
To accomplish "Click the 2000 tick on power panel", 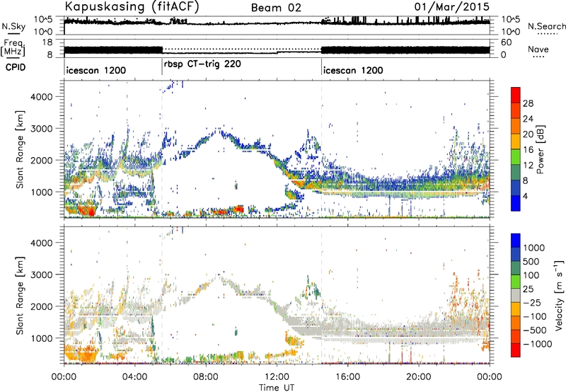I will 43,160.
